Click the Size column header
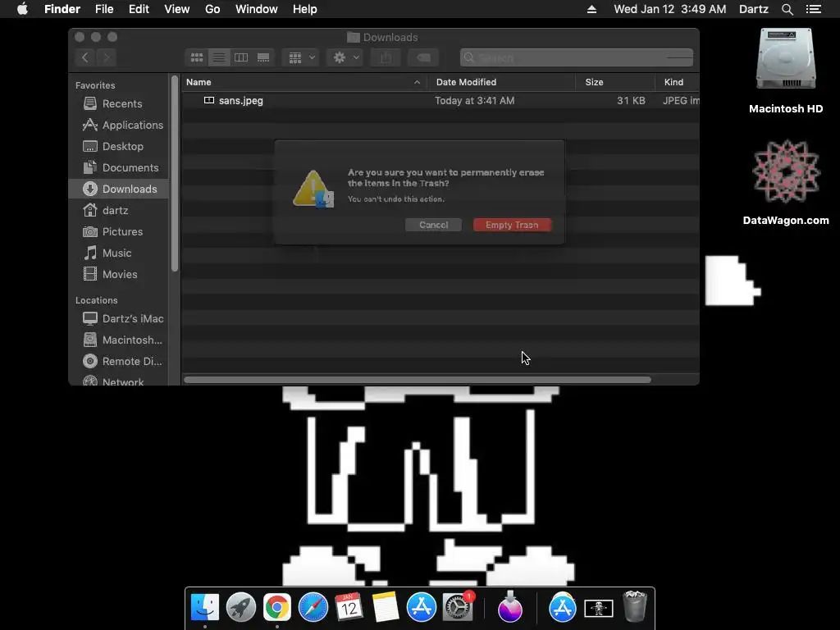 pos(615,82)
